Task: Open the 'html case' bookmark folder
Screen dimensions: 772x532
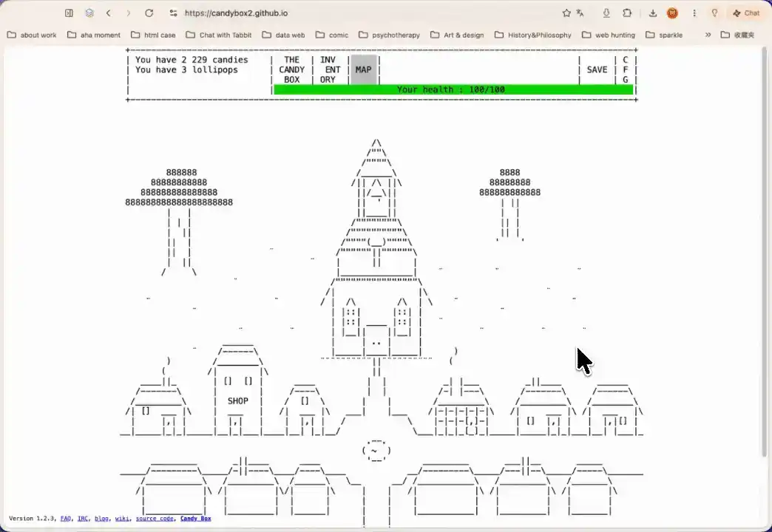Action: [153, 35]
